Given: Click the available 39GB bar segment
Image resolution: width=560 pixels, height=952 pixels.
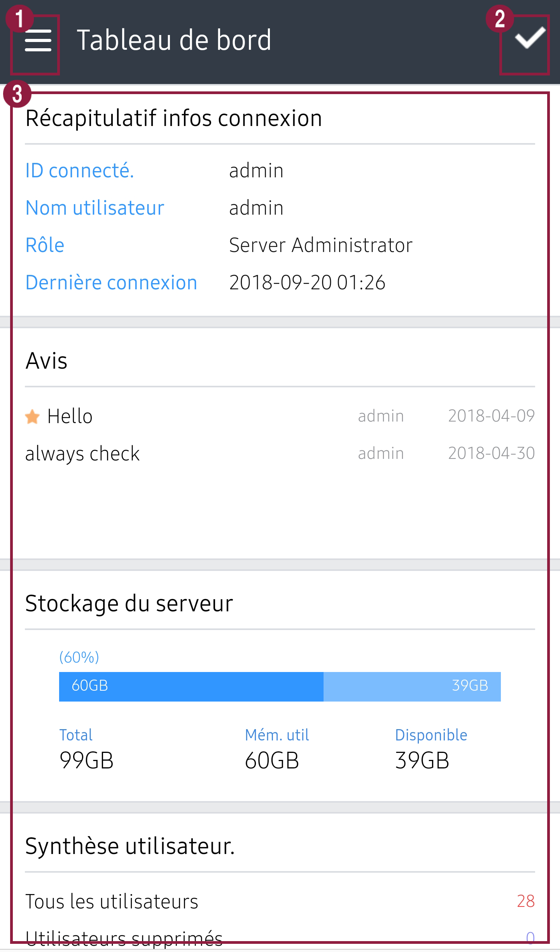Looking at the screenshot, I should coord(411,686).
